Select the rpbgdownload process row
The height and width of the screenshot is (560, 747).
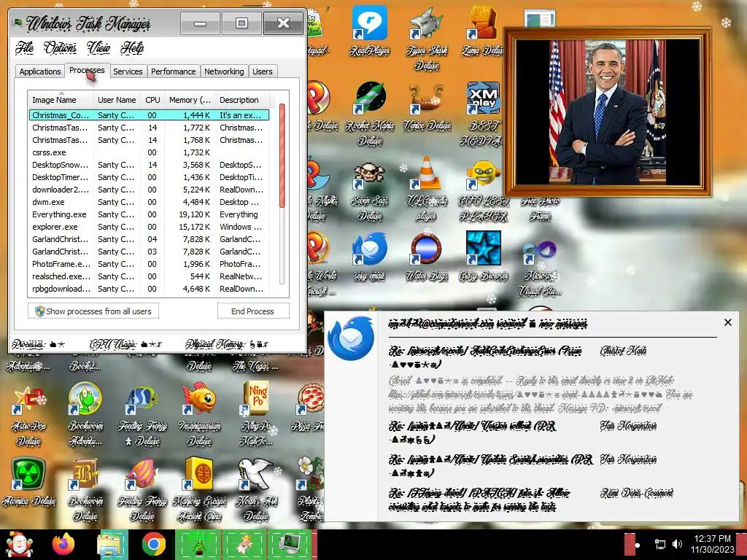click(x=149, y=289)
